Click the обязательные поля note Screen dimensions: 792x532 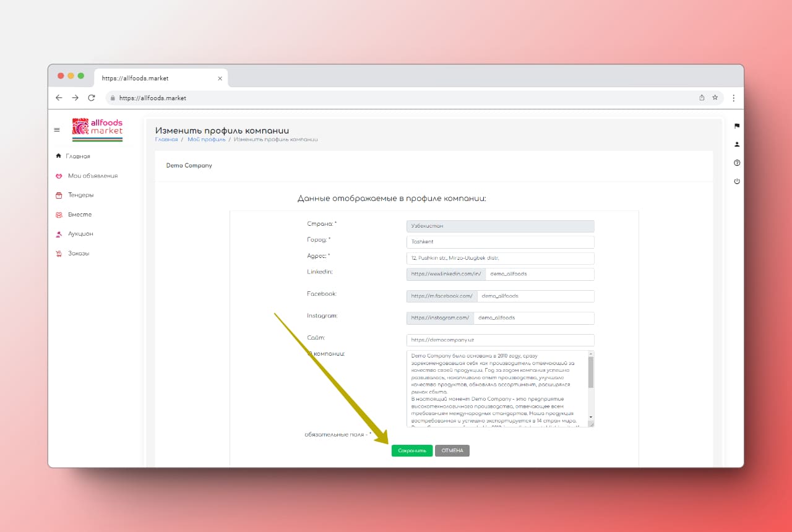(x=338, y=434)
